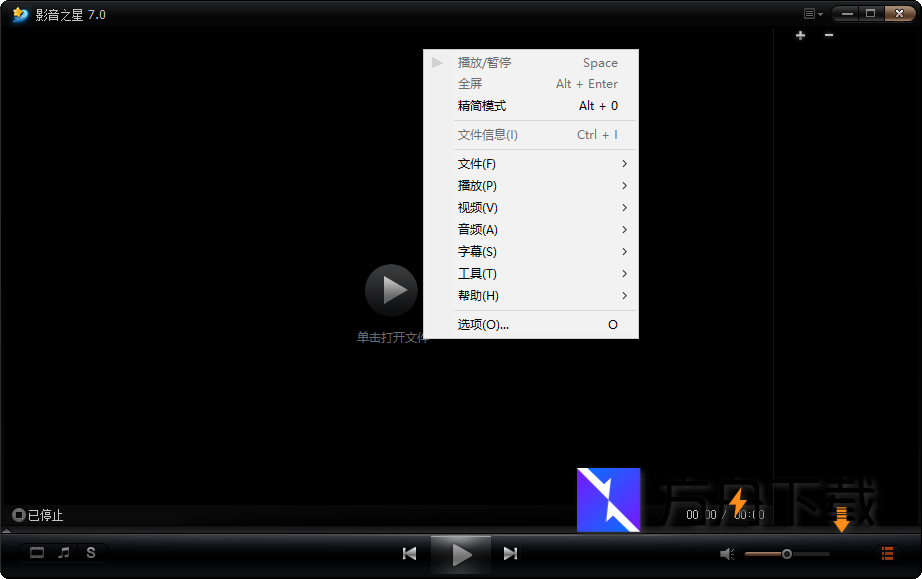
Task: Select 文件(F) in the context menu
Action: tap(477, 163)
